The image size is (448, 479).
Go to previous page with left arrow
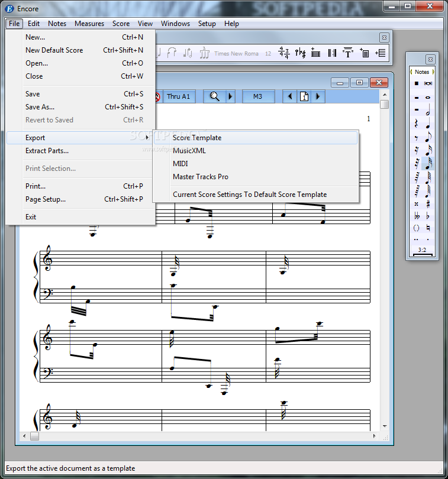click(x=290, y=96)
